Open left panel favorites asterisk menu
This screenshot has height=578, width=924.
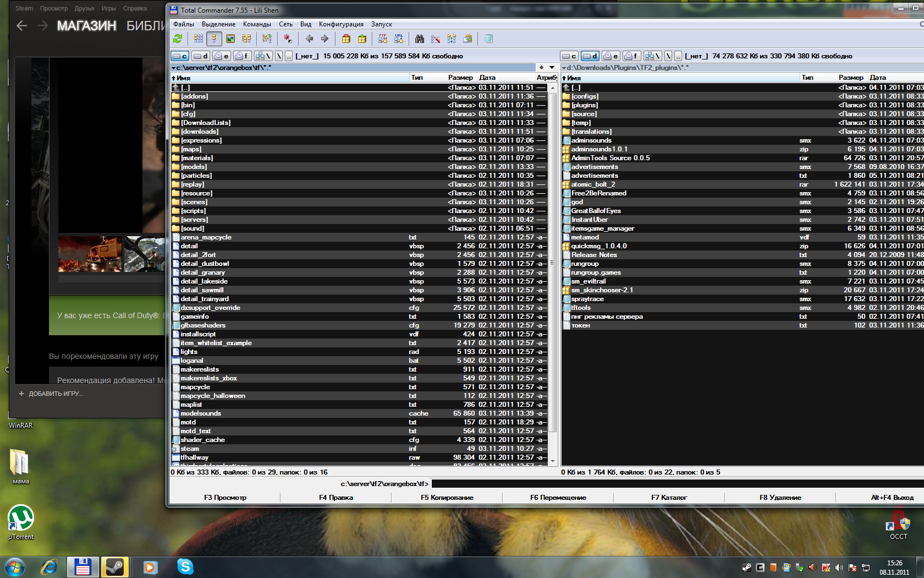pos(542,68)
